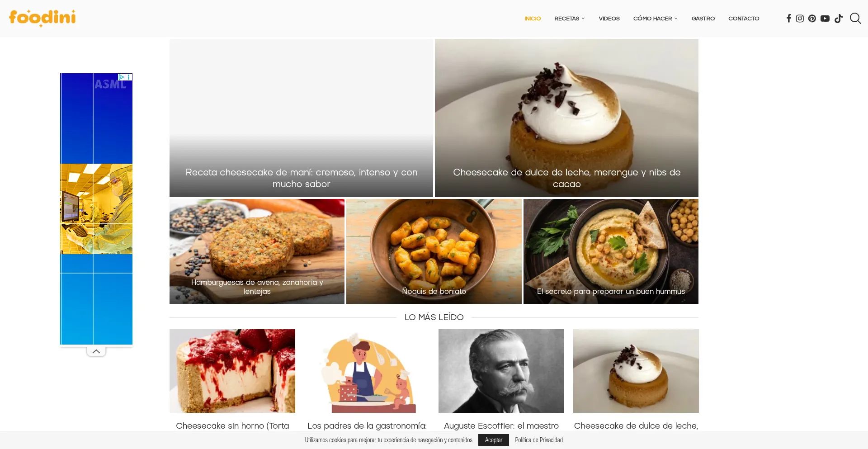Accept cookies with Aceptar button
868x449 pixels.
coord(493,440)
